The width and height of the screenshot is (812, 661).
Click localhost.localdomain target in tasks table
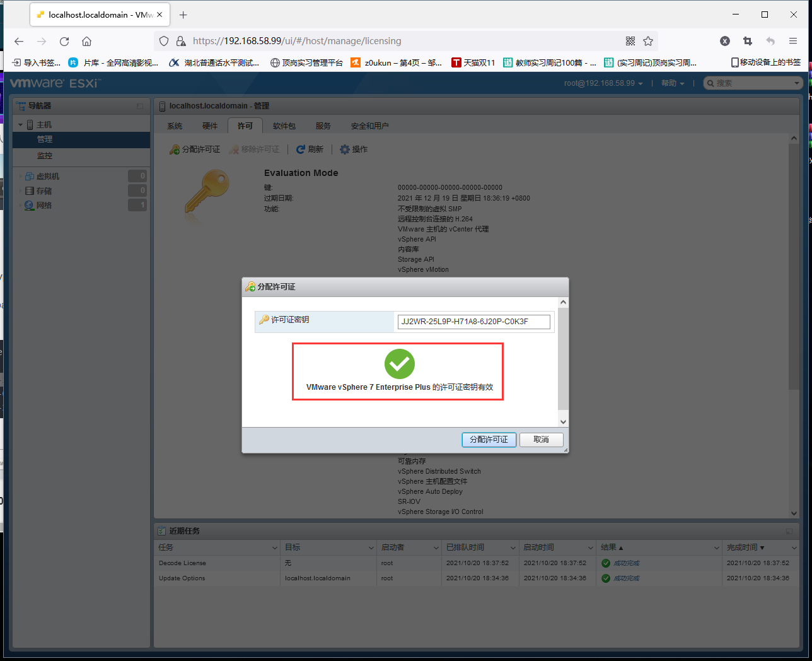pyautogui.click(x=318, y=578)
